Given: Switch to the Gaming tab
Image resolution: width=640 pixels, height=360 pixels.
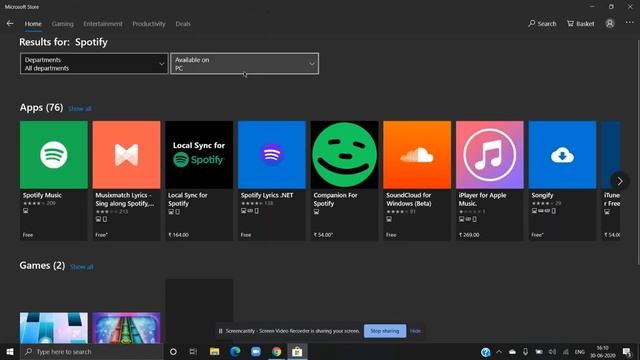Looking at the screenshot, I should point(62,24).
